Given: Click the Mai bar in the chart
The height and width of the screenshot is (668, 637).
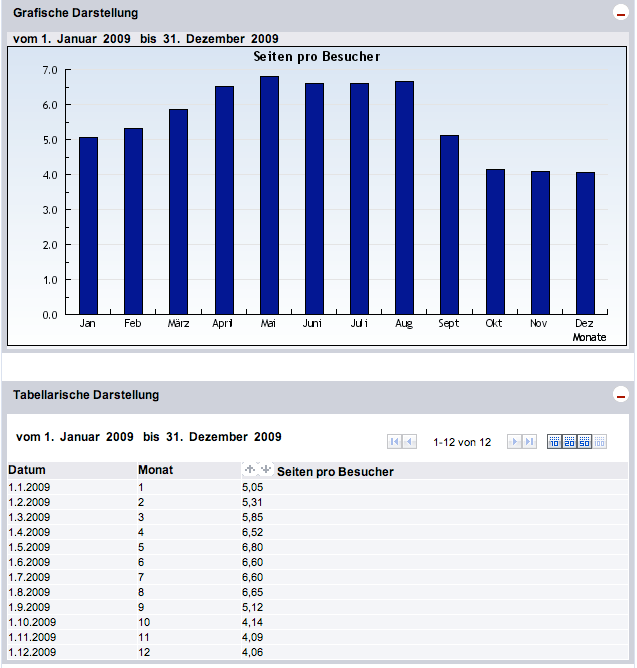Looking at the screenshot, I should pos(269,195).
